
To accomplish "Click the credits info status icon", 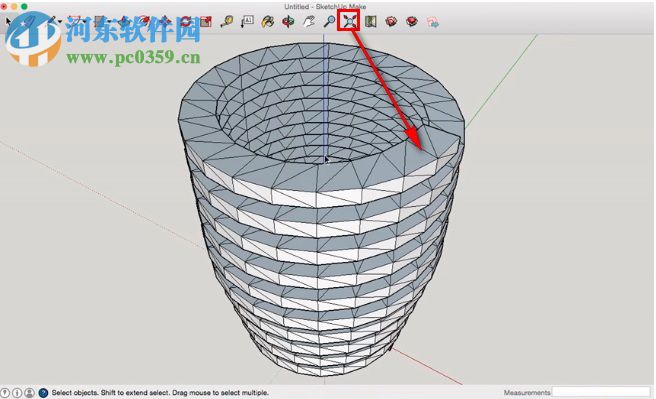I will (17, 393).
